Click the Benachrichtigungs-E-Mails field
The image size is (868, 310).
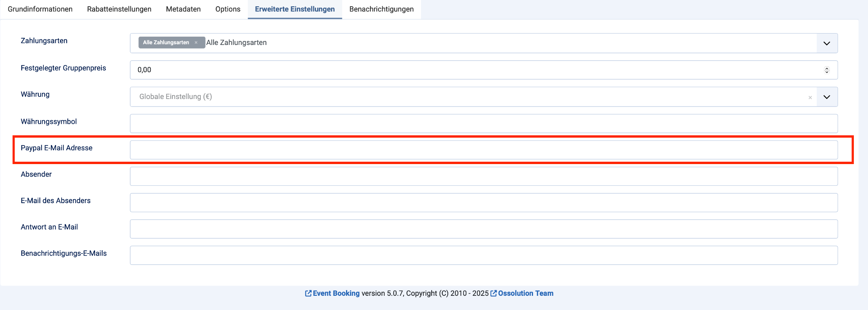click(484, 256)
